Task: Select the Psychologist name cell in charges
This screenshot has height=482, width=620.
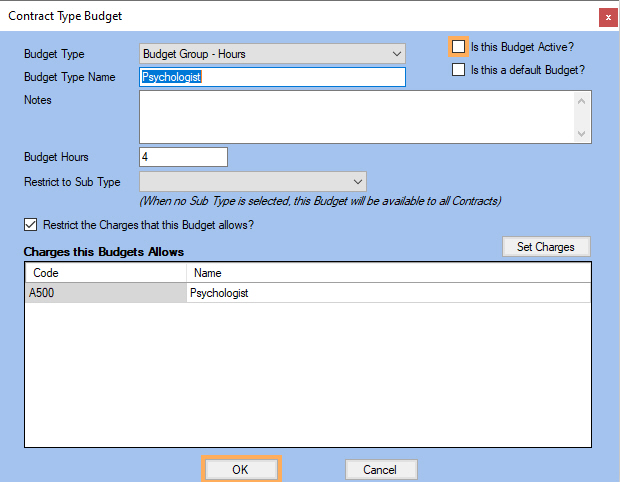Action: coord(388,293)
